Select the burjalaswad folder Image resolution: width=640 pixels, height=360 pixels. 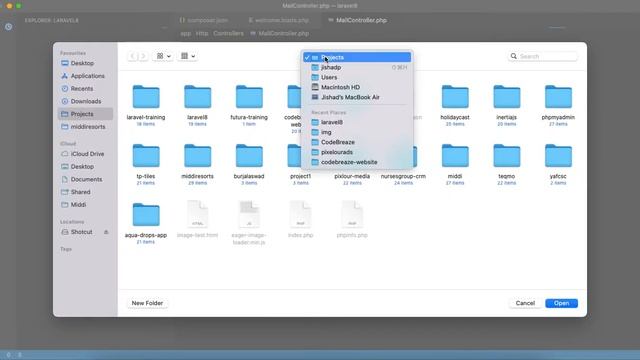click(x=249, y=156)
